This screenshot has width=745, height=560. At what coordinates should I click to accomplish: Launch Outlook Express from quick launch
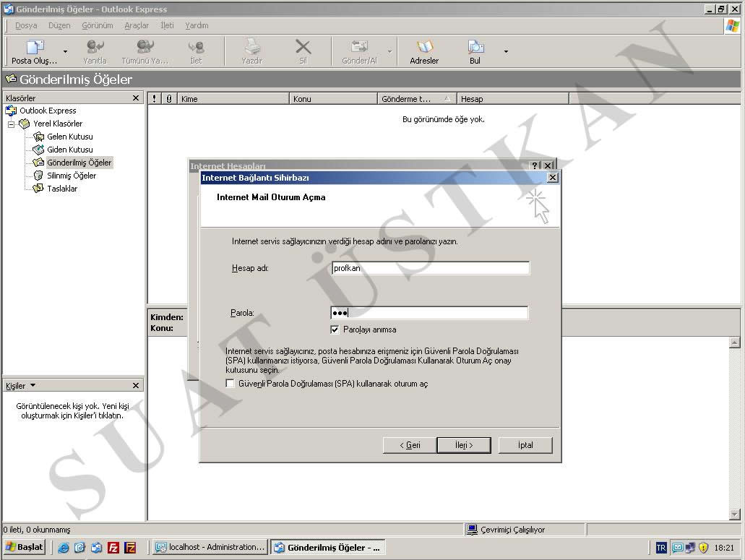tap(96, 548)
